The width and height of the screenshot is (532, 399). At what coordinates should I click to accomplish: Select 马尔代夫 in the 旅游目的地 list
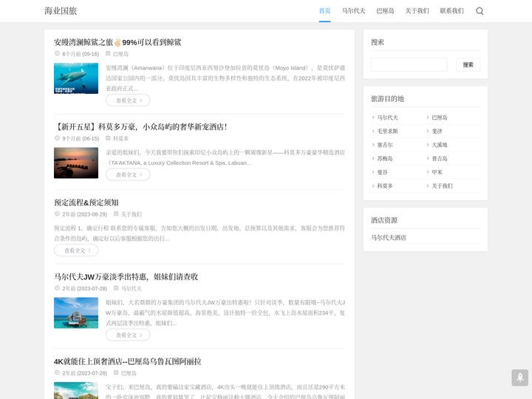tap(387, 117)
